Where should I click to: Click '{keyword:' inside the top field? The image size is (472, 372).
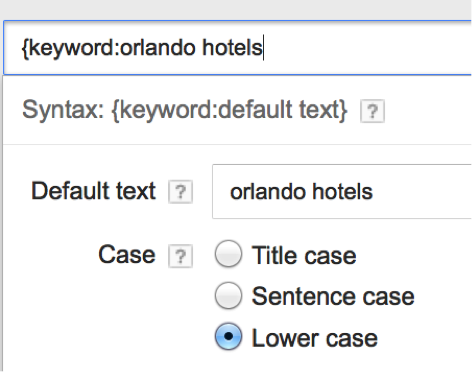[71, 48]
